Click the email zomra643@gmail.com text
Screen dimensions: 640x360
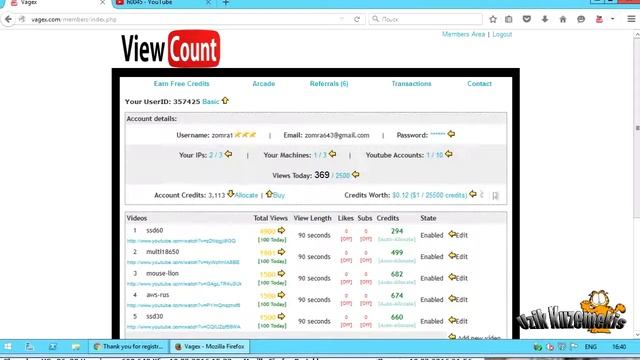click(x=337, y=135)
